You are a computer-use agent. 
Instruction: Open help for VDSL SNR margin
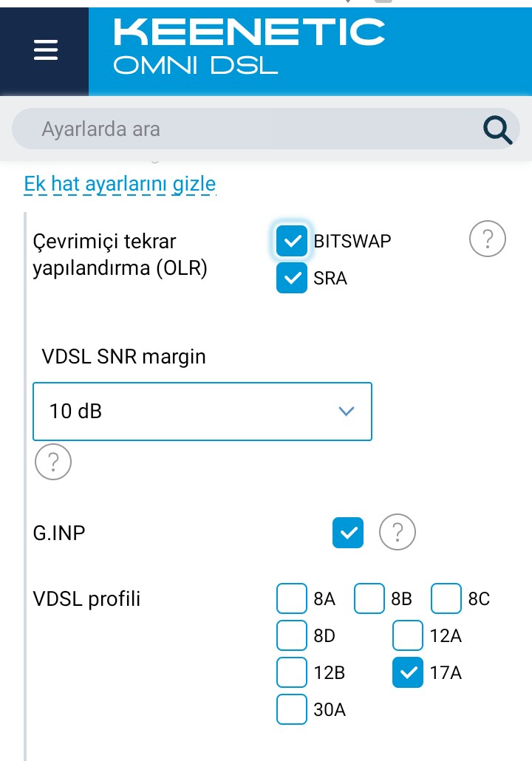53,462
